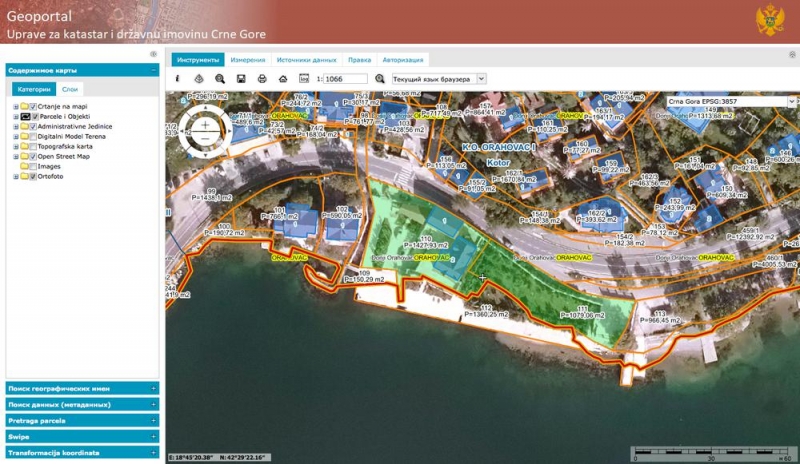
Task: Open the Crna Gora EPSG:3857 dropdown
Action: click(731, 102)
